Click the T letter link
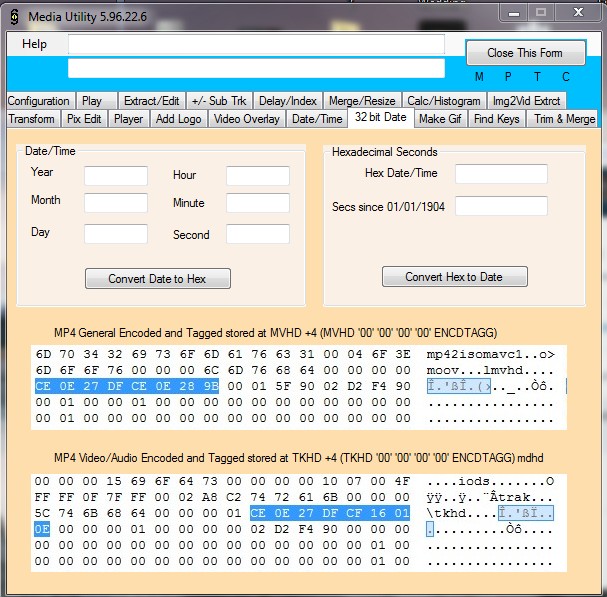The image size is (607, 597). [x=537, y=77]
